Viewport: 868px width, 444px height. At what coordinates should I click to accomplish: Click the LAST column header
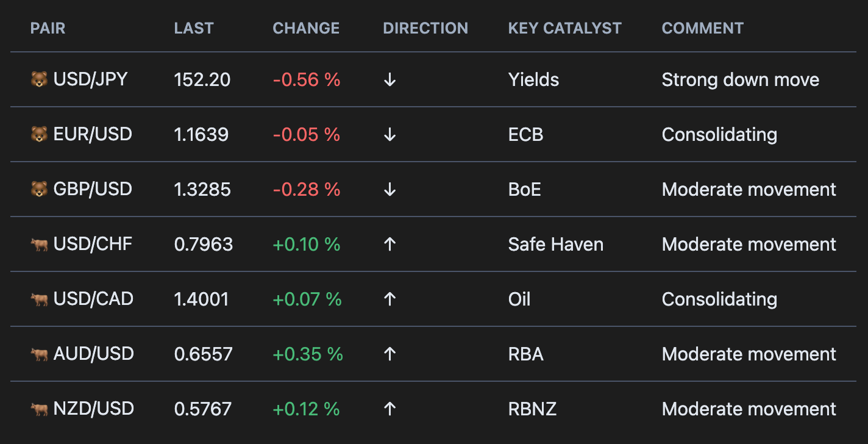(x=194, y=28)
